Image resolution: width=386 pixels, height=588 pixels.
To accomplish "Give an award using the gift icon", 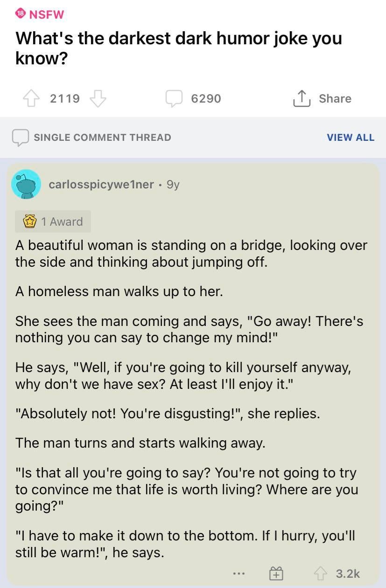I will coord(276,573).
